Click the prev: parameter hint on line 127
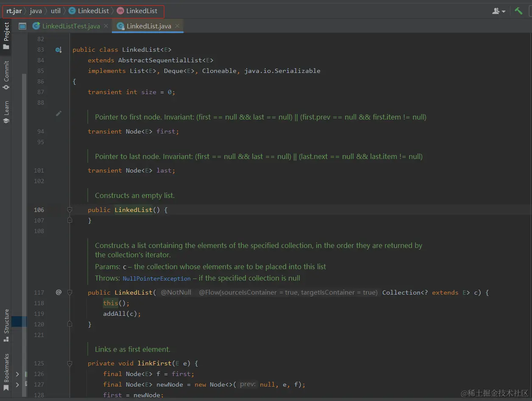Image resolution: width=532 pixels, height=401 pixels. [x=248, y=384]
